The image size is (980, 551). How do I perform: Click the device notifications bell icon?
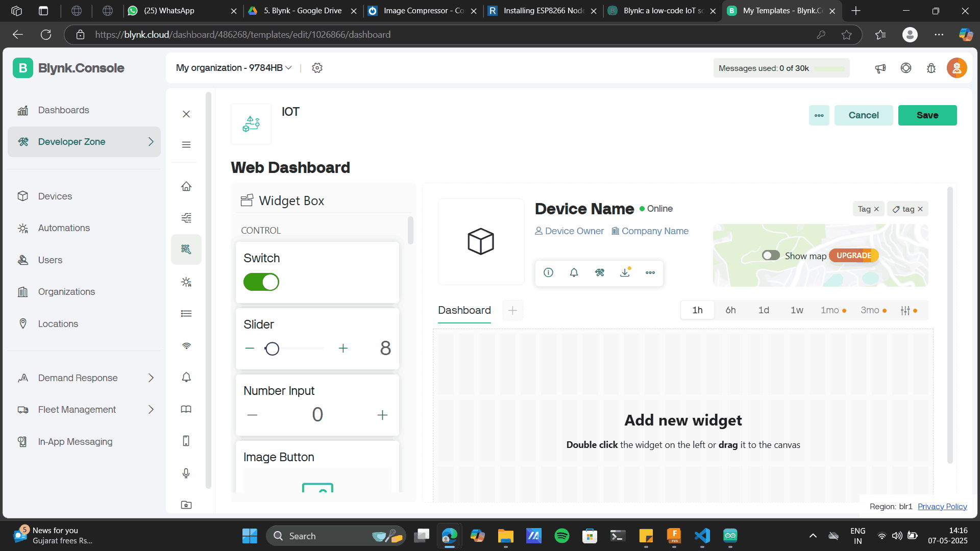coord(574,272)
